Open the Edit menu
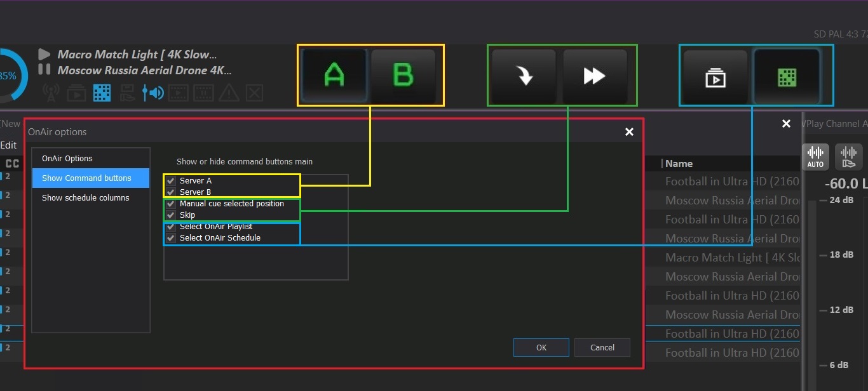 point(8,145)
